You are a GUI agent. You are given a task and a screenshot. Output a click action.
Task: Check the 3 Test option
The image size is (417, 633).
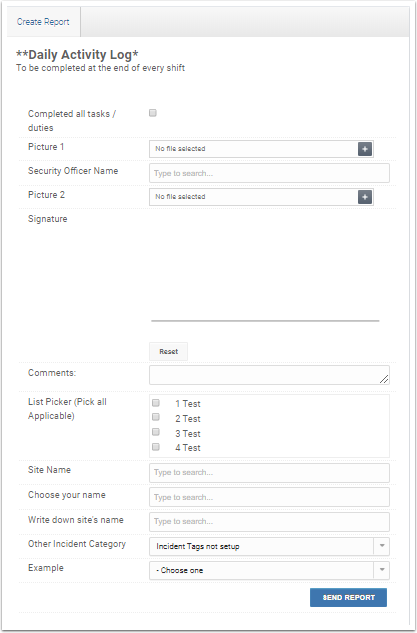156,432
